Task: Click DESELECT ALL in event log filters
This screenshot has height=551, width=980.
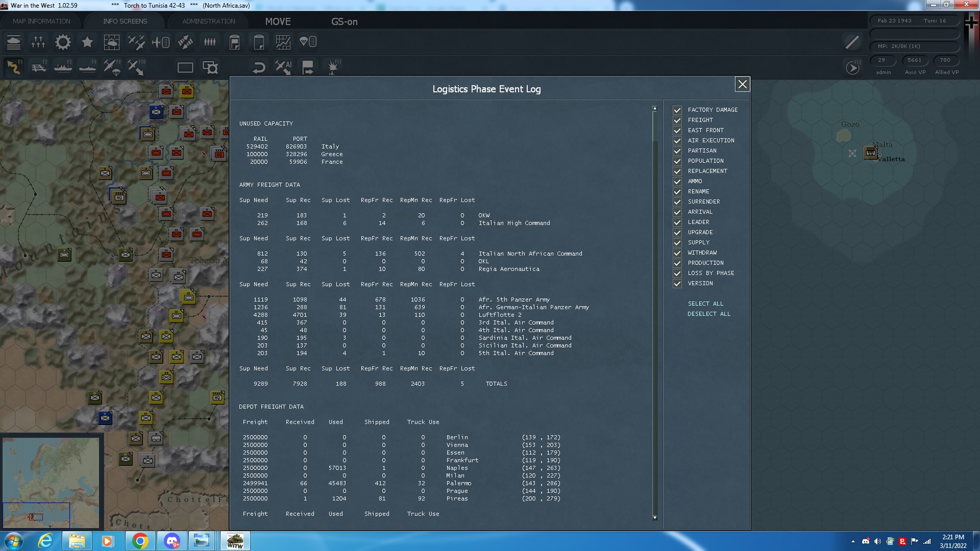Action: [x=708, y=314]
